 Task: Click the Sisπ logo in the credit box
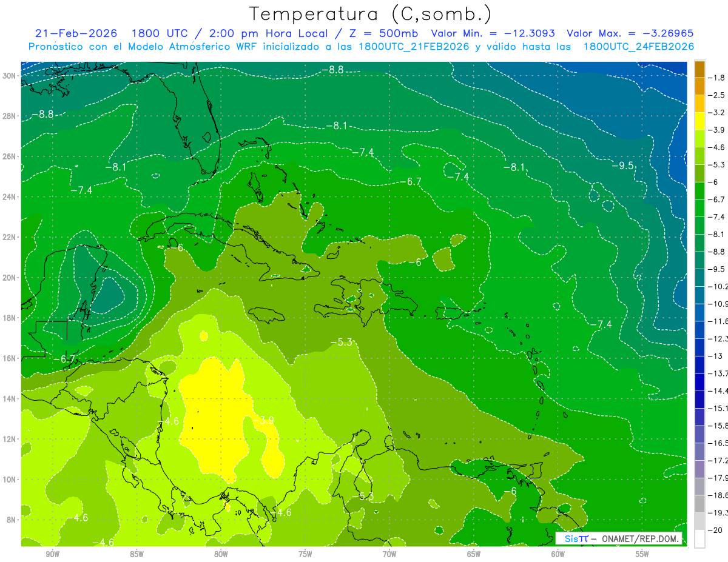tap(576, 538)
